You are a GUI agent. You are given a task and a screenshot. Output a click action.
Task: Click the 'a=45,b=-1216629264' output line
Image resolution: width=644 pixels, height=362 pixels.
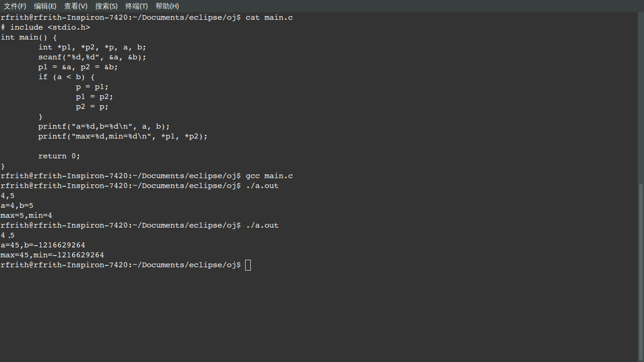(43, 245)
